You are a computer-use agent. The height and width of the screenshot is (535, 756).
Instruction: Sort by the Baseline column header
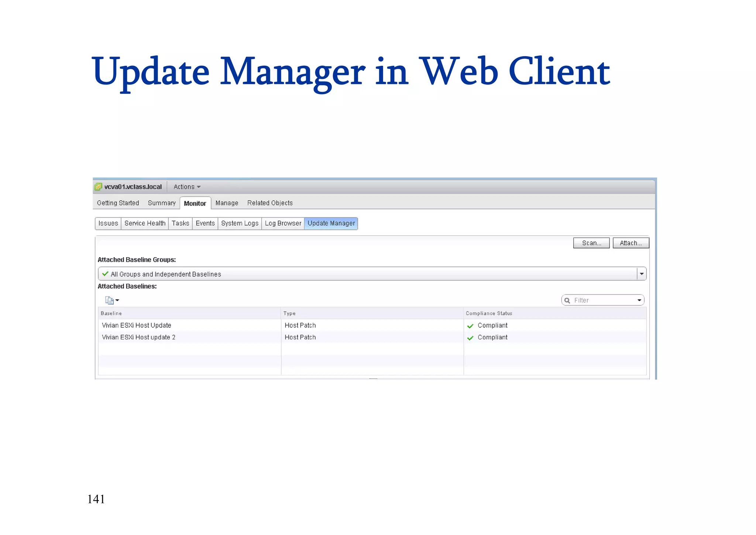click(189, 313)
